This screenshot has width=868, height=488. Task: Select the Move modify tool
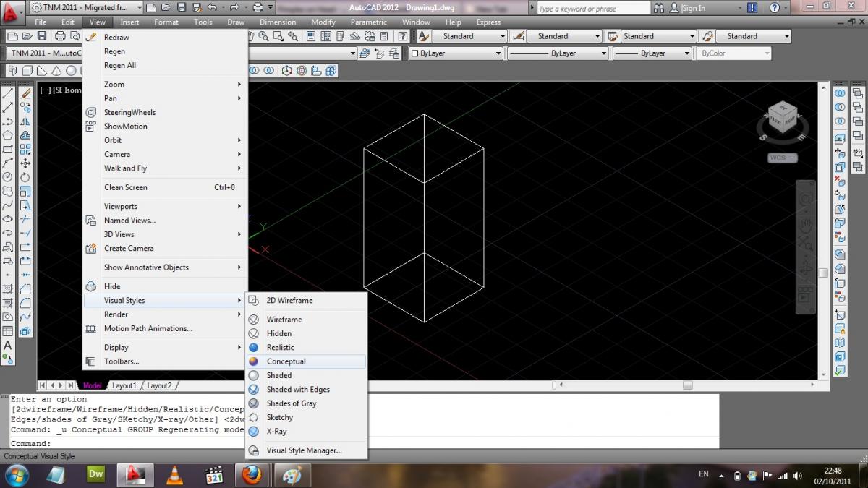point(25,163)
